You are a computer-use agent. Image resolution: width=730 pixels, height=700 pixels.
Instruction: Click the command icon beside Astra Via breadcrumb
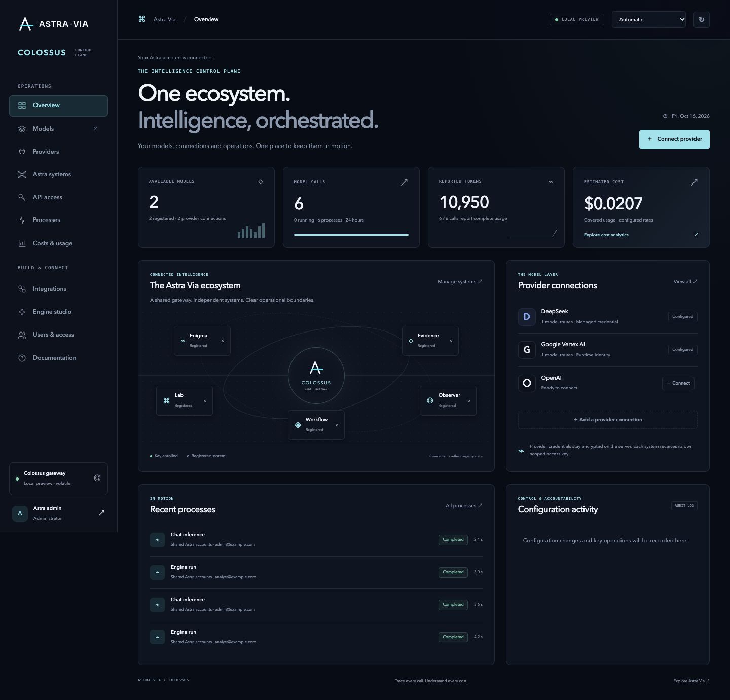[x=142, y=19]
